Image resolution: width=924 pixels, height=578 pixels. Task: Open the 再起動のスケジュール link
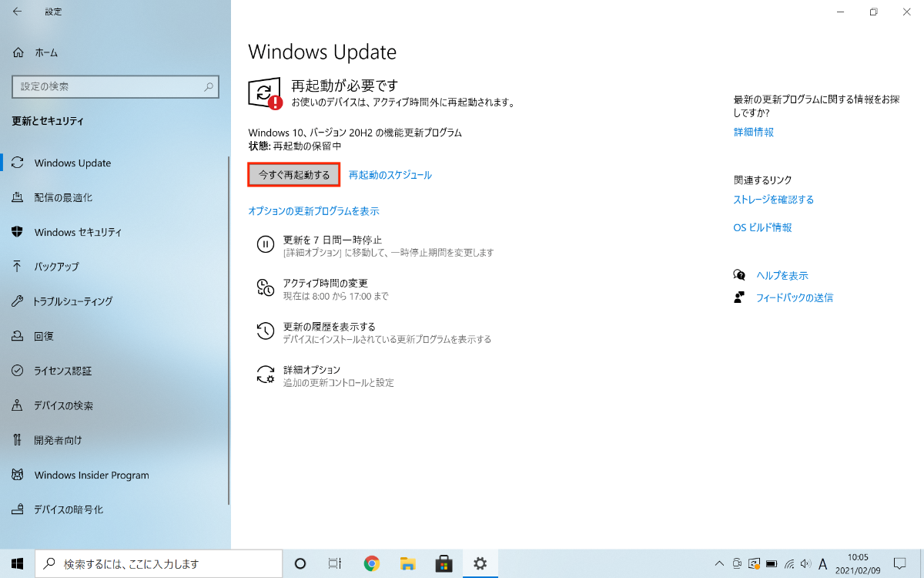(390, 175)
